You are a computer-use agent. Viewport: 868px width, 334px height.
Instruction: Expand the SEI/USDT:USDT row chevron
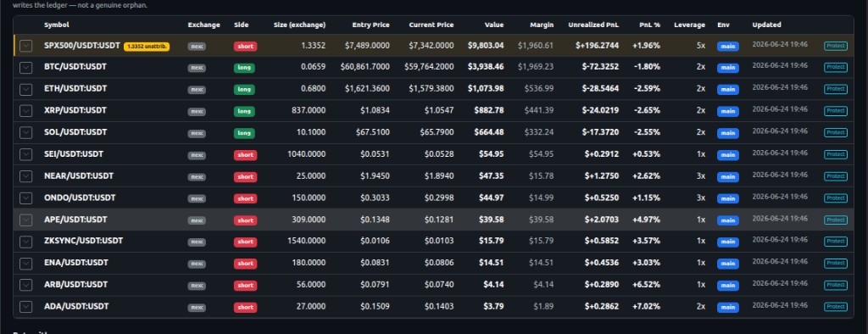pos(26,154)
